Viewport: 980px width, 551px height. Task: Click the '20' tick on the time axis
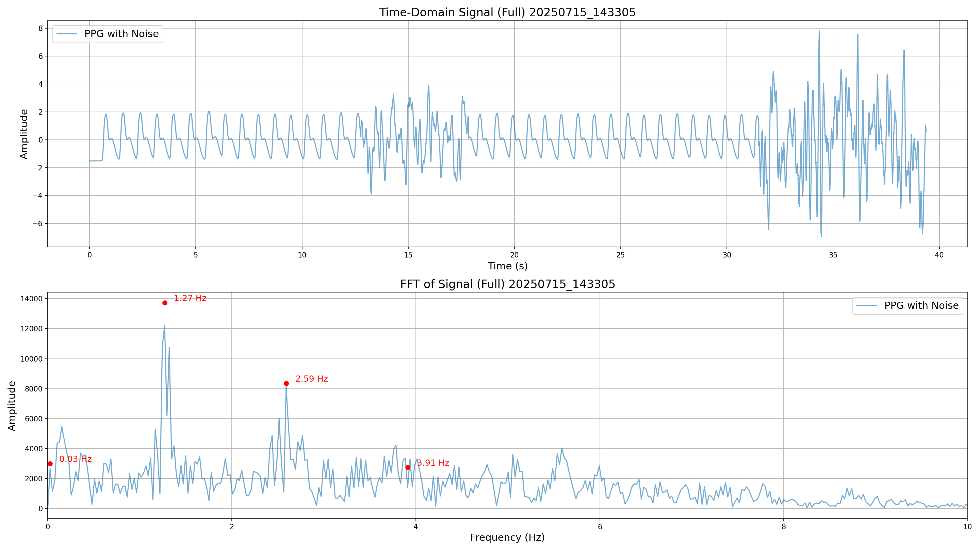point(514,255)
